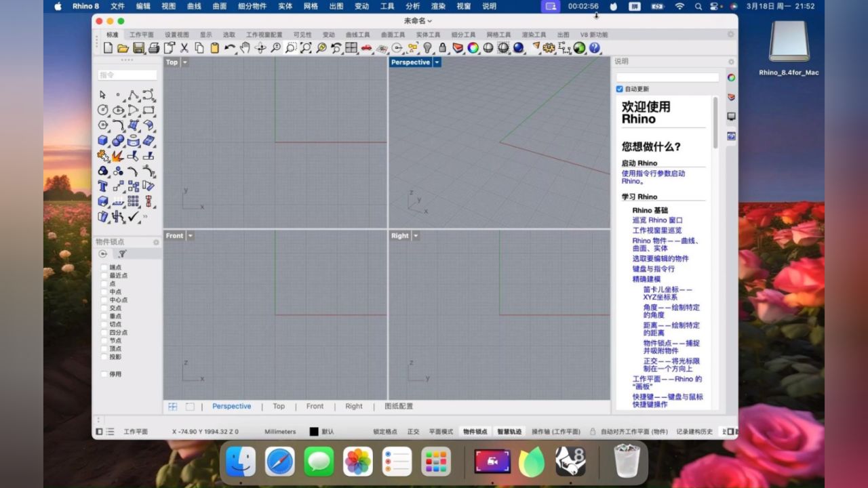Click the puzzle piece Join icon
Screen dimensions: 868x488
[x=102, y=156]
